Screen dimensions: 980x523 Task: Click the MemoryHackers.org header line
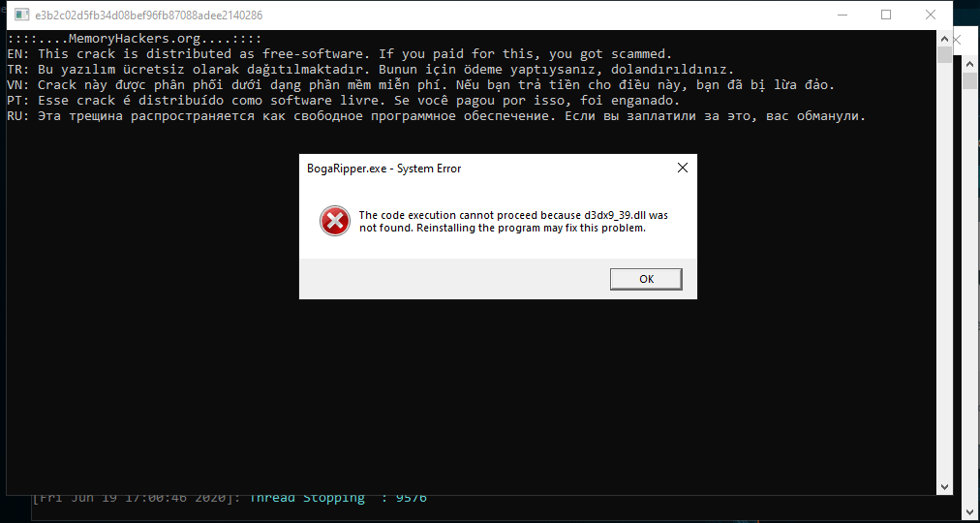(x=135, y=39)
